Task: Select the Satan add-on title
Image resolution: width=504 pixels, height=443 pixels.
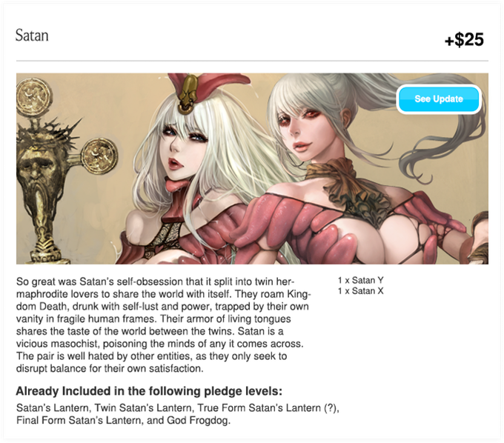Action: point(32,36)
